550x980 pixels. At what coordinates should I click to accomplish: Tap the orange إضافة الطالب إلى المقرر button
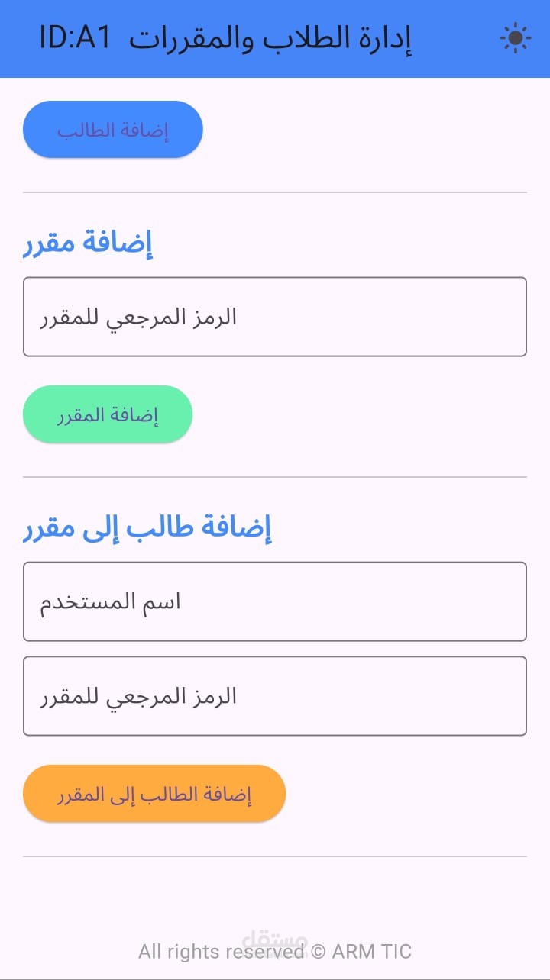(154, 794)
